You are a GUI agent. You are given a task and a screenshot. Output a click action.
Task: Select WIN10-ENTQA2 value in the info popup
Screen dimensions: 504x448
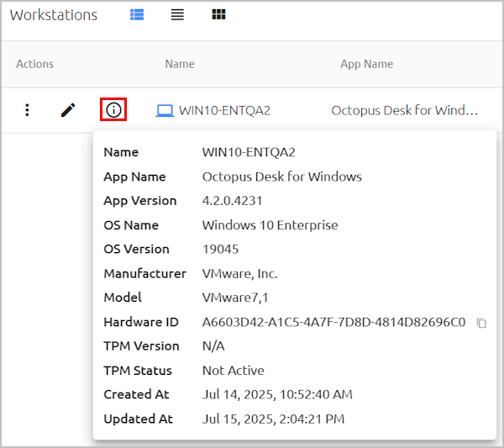tap(249, 152)
